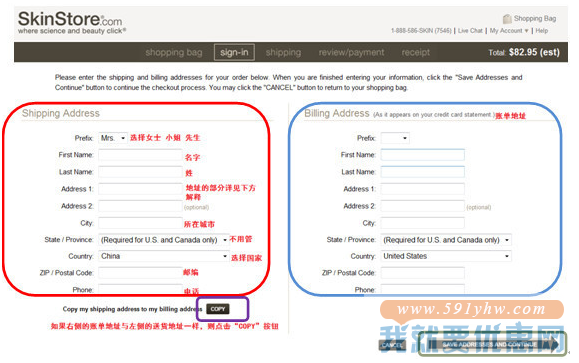Click billing Address 2 field
Screen dimensions: 579x363
coord(423,206)
